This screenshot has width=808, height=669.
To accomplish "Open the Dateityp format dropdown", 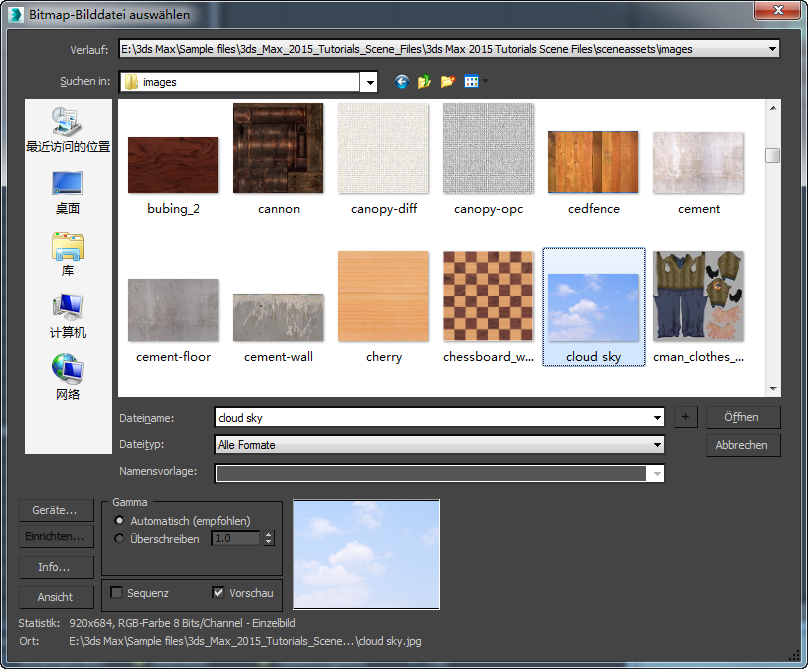I will [657, 445].
